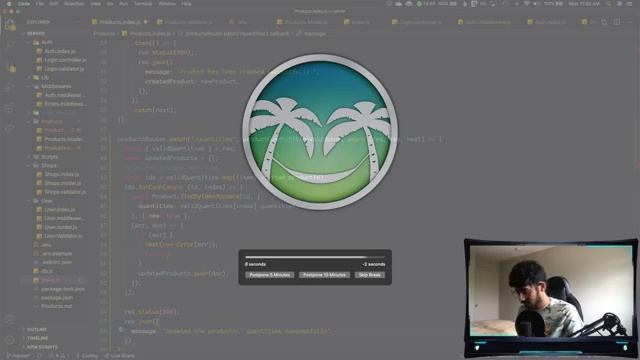Switch to the Auth.middleware.js tab
Image resolution: width=640 pixels, height=360 pixels.
coord(484,22)
